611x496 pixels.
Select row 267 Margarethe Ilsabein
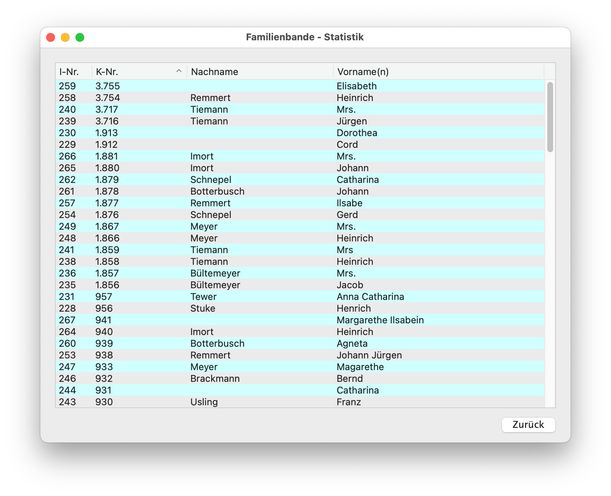pos(300,320)
